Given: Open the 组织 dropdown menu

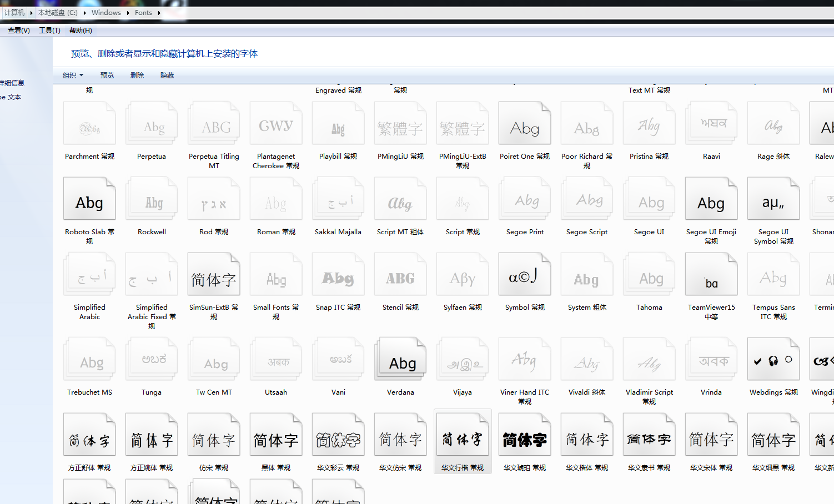Looking at the screenshot, I should [73, 75].
